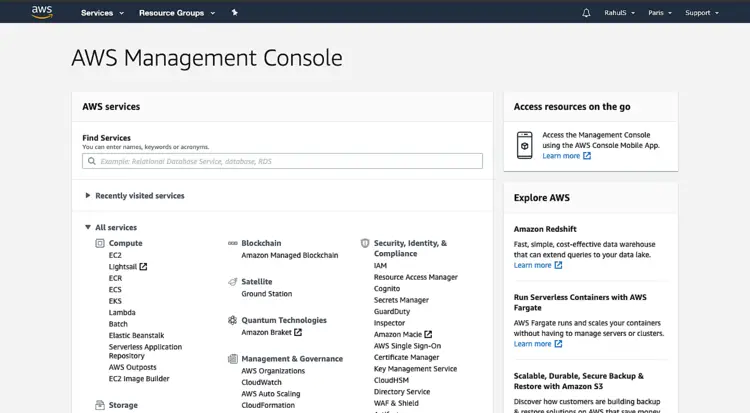Open CloudWatch service

coord(261,382)
